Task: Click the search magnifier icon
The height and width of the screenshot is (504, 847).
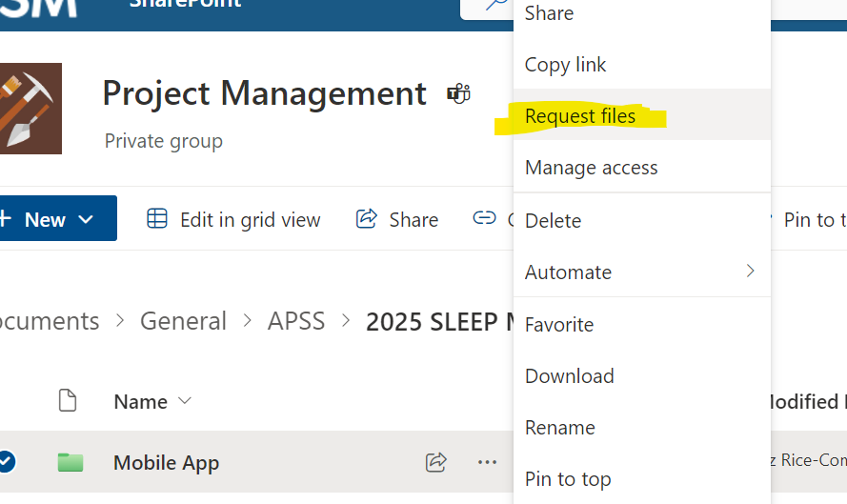Action: 497,5
